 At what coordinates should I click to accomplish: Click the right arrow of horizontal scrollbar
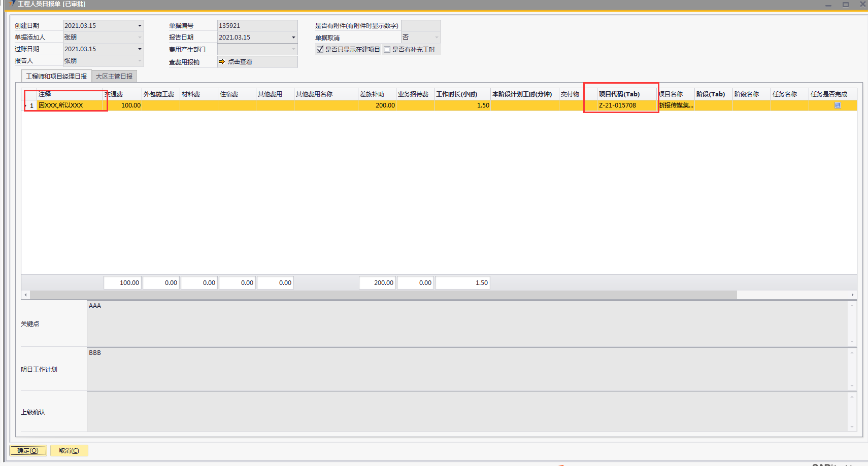click(852, 295)
